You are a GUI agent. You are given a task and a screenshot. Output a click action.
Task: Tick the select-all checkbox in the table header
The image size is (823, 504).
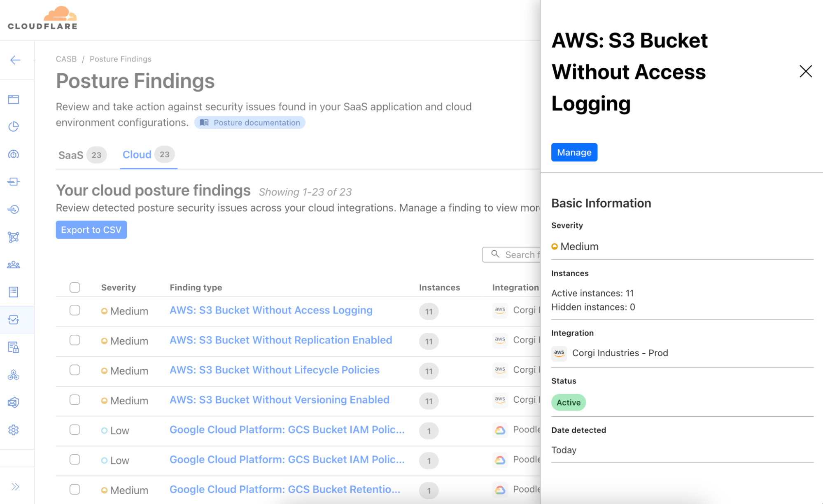tap(75, 287)
